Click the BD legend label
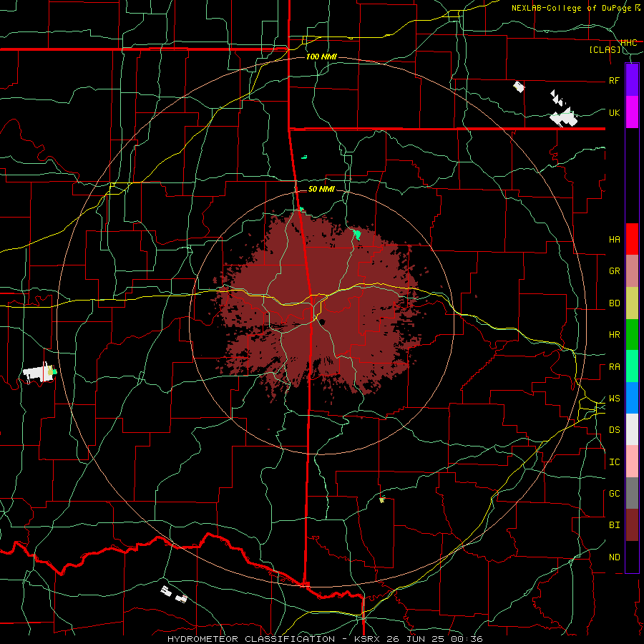 coord(615,303)
